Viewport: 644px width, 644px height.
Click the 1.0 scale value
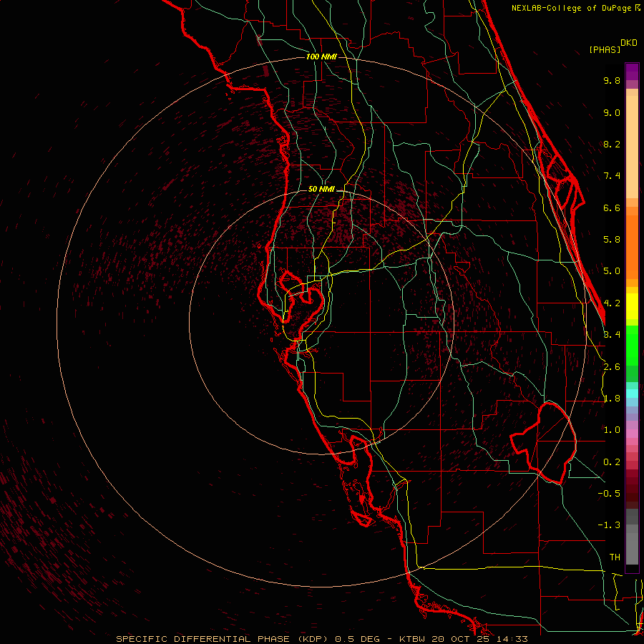612,430
